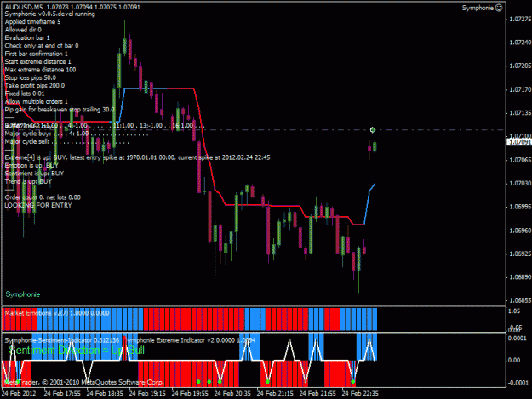Click the green Symphonie label at chart bottom
Image resolution: width=532 pixels, height=399 pixels.
point(23,294)
